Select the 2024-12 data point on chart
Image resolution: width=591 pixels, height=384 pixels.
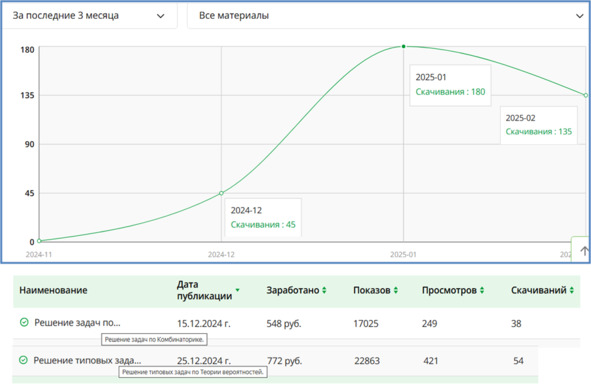(221, 193)
